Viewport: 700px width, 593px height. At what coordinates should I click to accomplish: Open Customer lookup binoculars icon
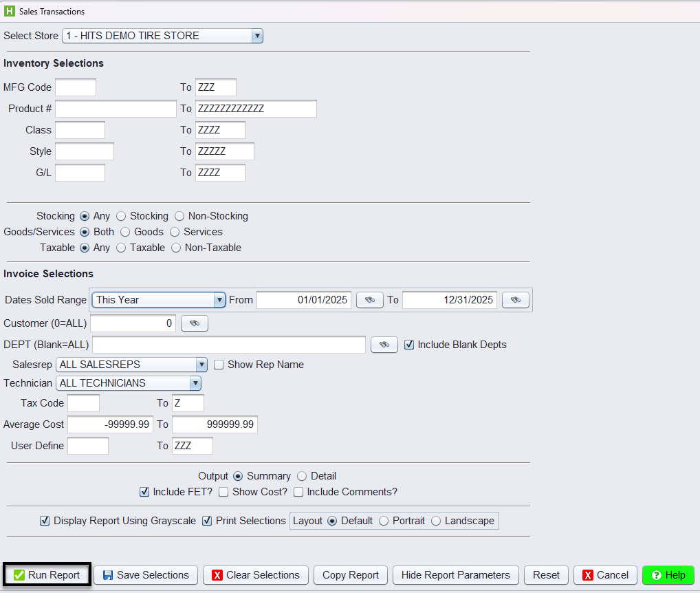[194, 323]
